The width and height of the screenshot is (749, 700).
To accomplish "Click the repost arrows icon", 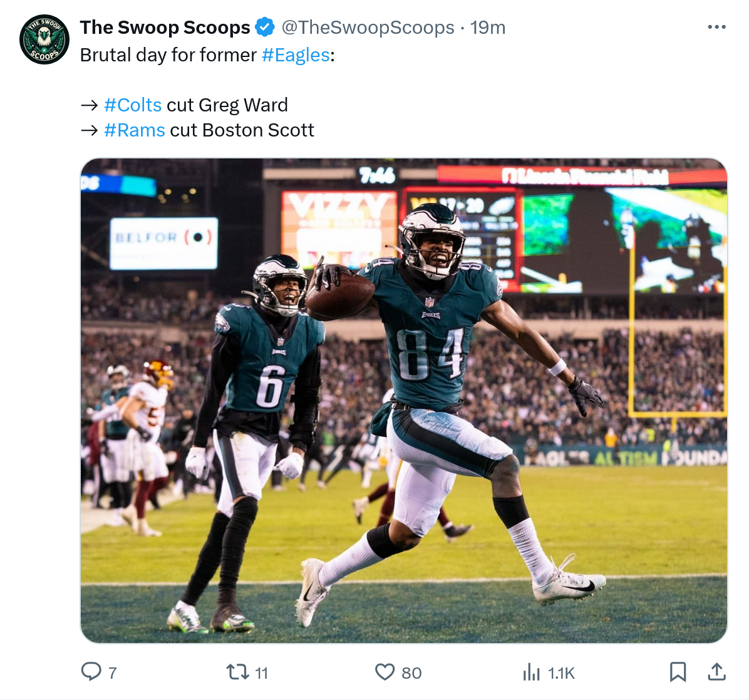I will point(237,672).
